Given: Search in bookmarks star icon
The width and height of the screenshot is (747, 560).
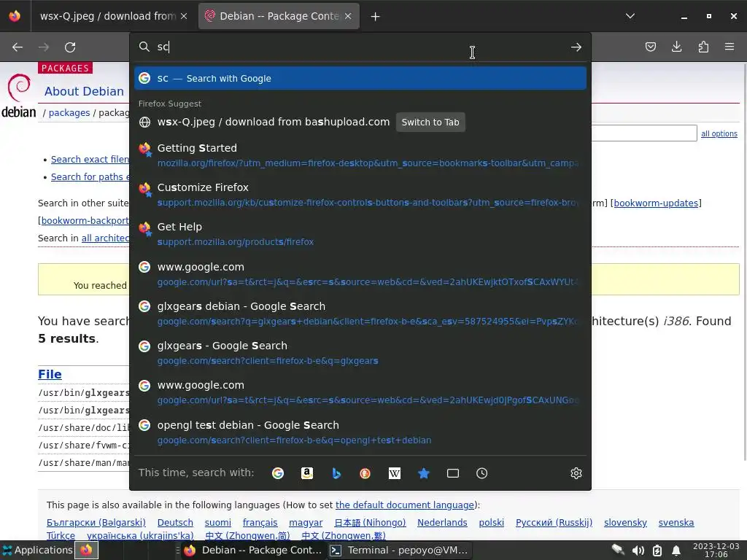Looking at the screenshot, I should click(424, 473).
